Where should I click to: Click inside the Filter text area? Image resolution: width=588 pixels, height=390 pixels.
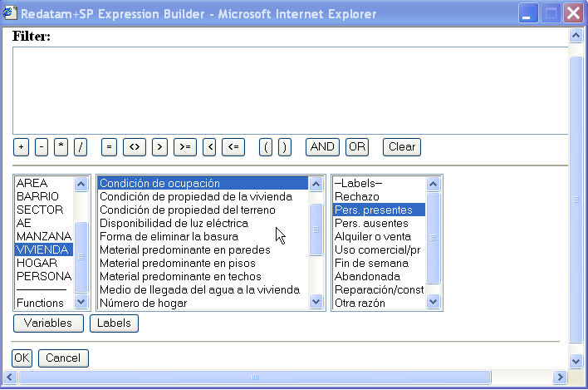point(287,90)
